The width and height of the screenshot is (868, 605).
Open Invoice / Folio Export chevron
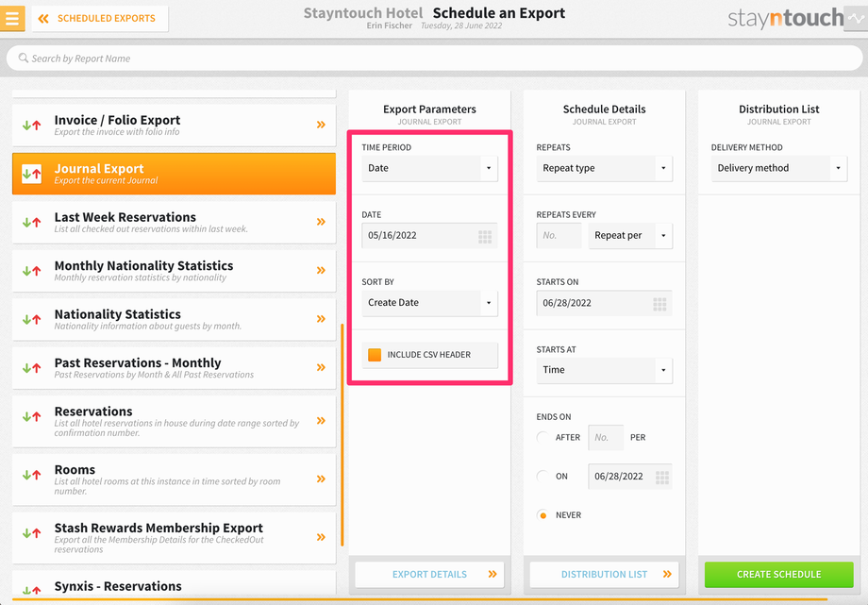321,125
